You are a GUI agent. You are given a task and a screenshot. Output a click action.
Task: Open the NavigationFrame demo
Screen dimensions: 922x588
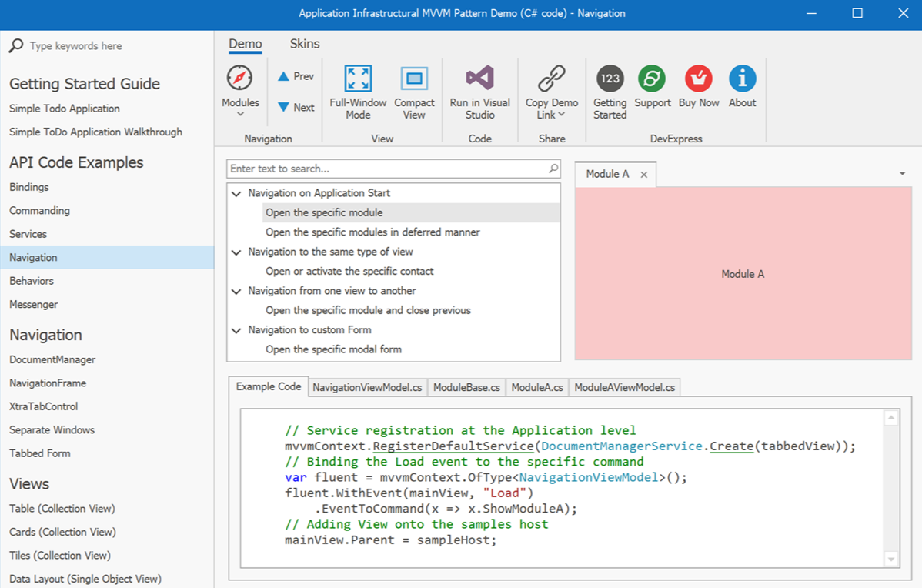point(48,383)
